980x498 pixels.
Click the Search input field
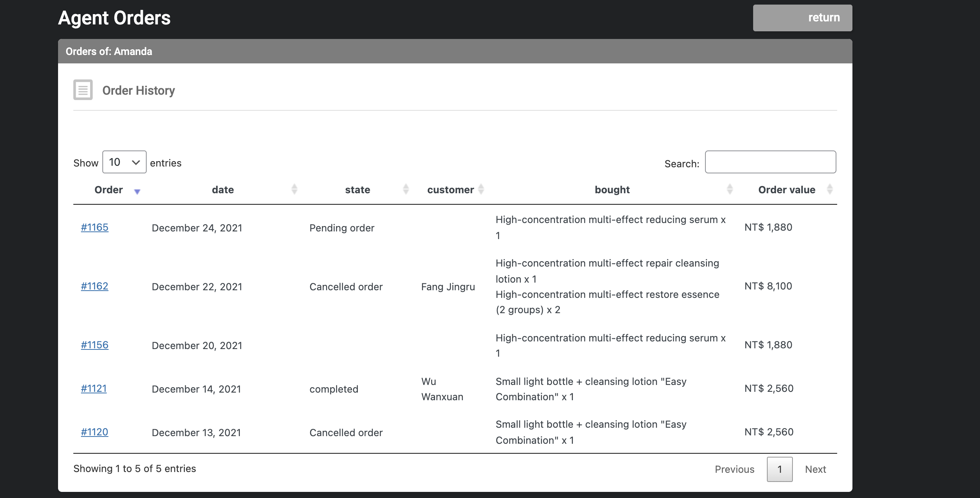pos(770,162)
